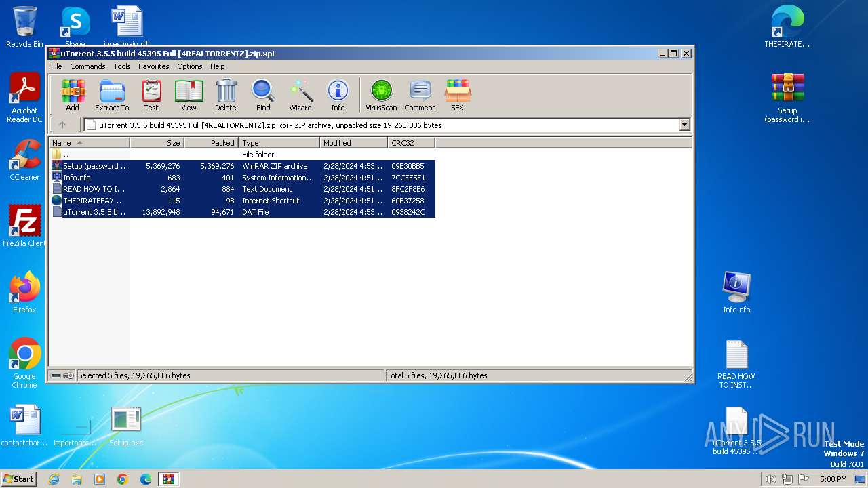The height and width of the screenshot is (488, 868).
Task: Select the Setup (password i...) desktop archive
Action: click(787, 98)
